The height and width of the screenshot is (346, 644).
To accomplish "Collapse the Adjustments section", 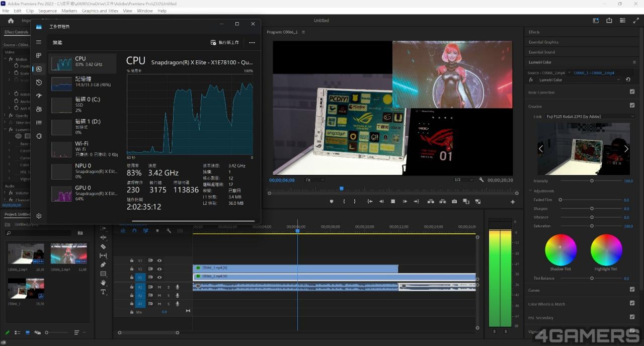I will click(x=530, y=191).
